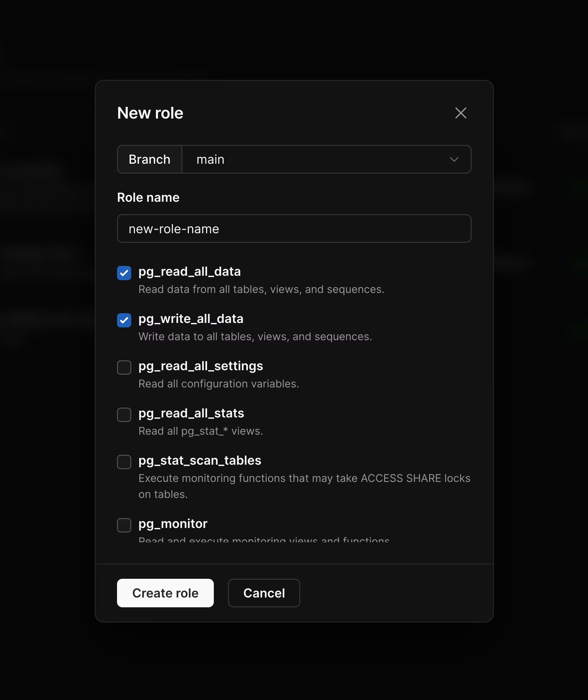Enable the pg_stat_scan_tables permission
The width and height of the screenshot is (588, 700).
(x=124, y=462)
